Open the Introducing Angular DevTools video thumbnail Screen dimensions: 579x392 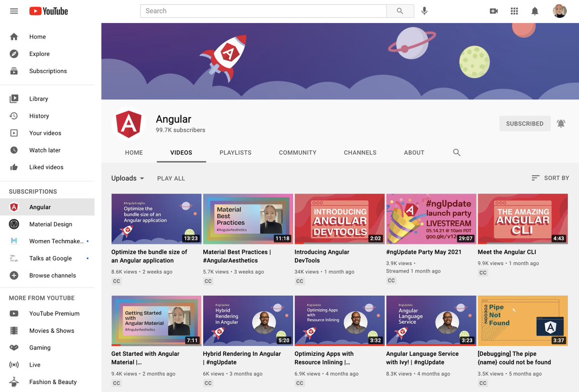(x=339, y=218)
